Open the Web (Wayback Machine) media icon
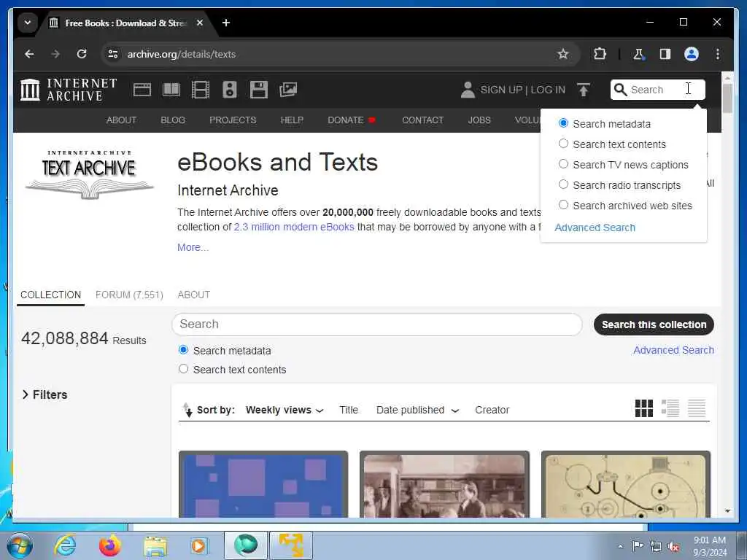The image size is (747, 560). (142, 90)
